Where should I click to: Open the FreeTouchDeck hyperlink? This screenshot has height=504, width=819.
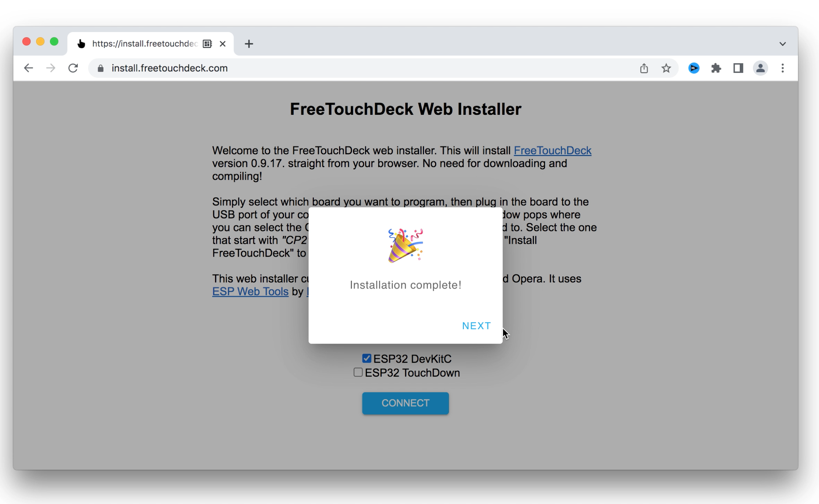[x=552, y=150]
